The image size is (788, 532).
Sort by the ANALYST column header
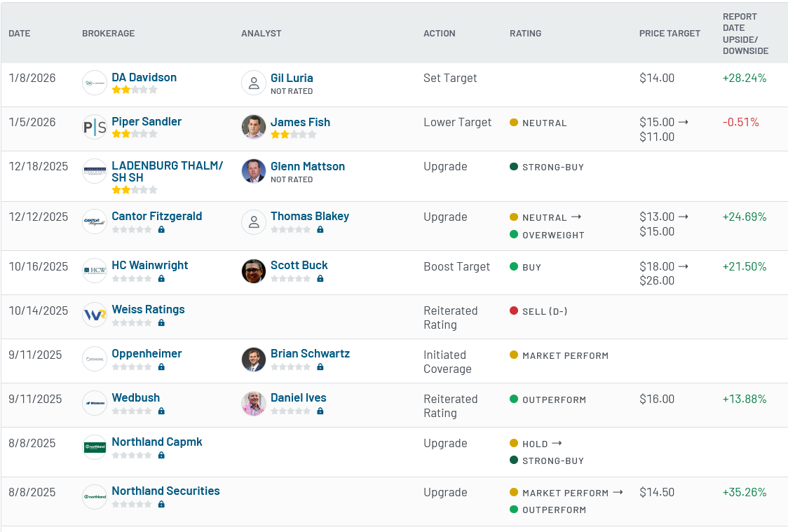click(x=261, y=33)
